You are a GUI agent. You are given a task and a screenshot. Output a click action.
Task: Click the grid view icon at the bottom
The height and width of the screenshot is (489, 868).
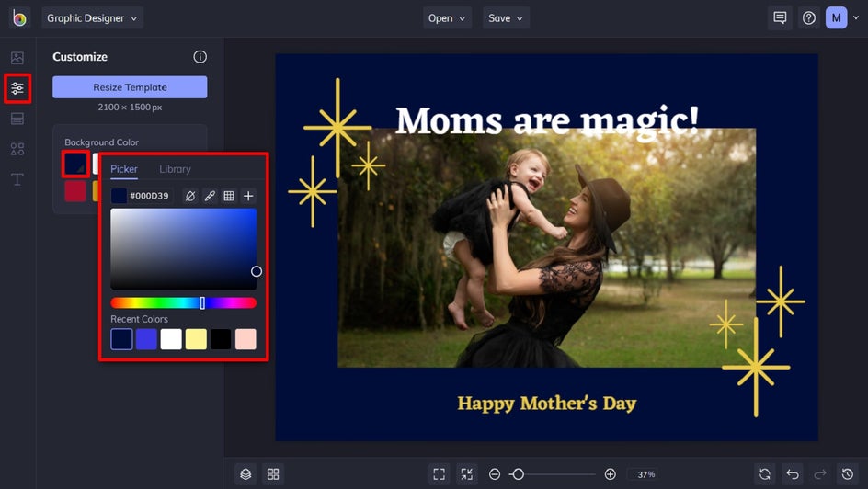click(273, 474)
